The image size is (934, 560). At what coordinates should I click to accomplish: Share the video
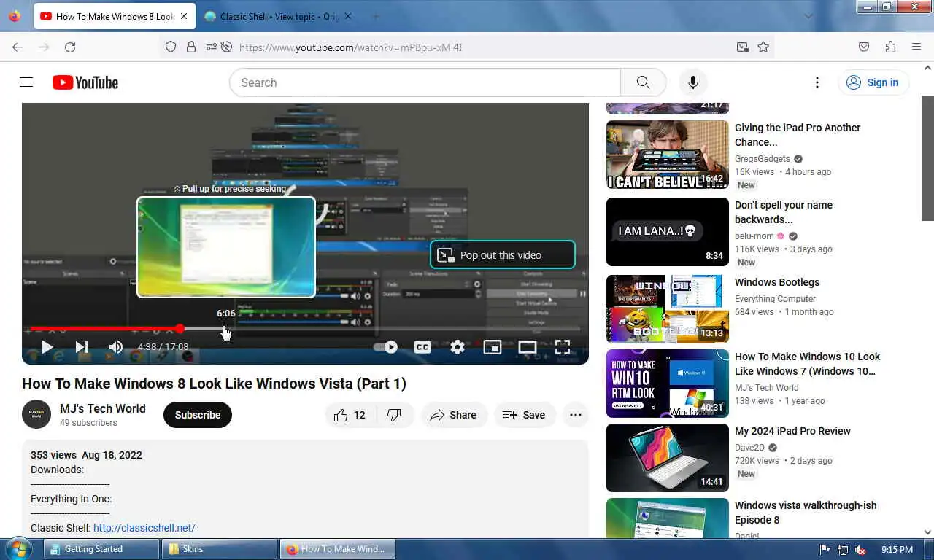454,415
